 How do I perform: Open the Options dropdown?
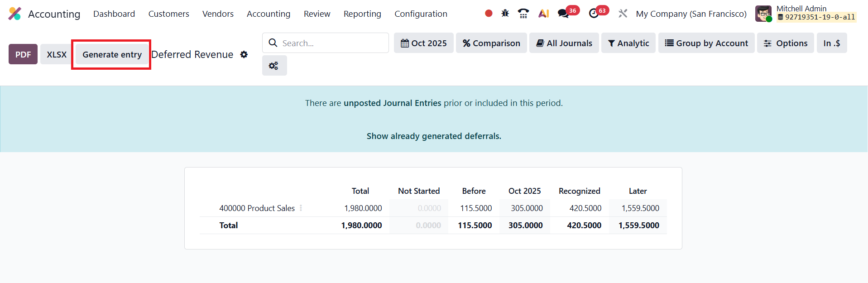point(785,43)
